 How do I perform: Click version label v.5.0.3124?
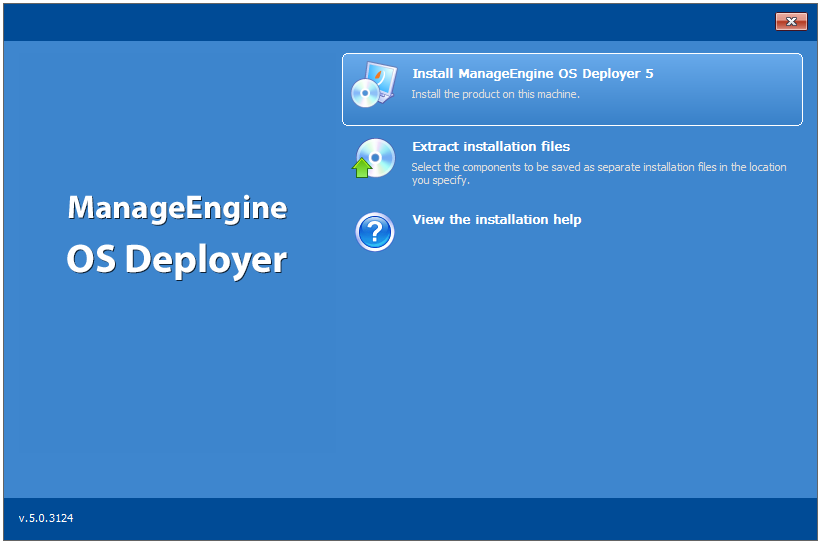point(46,518)
